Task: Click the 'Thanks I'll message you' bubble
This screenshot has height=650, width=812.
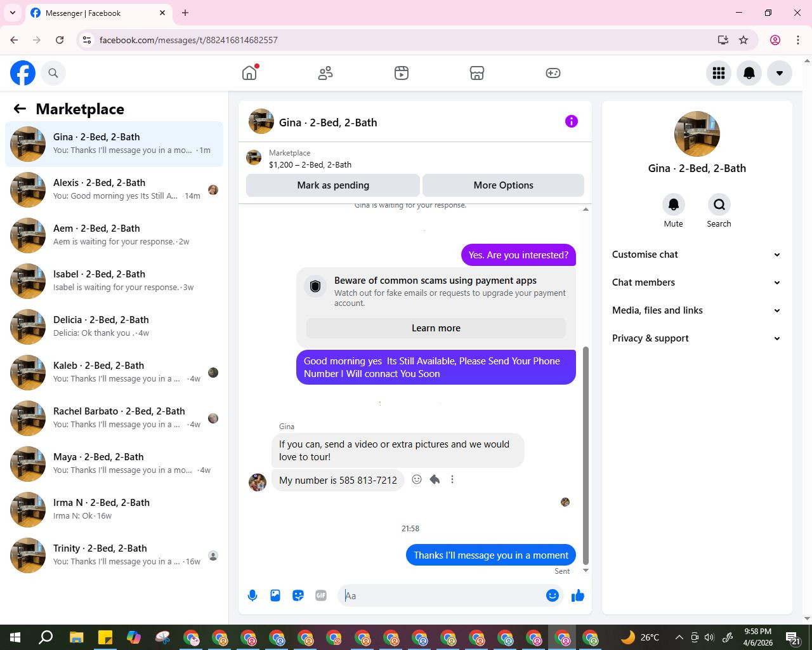Action: pos(491,555)
